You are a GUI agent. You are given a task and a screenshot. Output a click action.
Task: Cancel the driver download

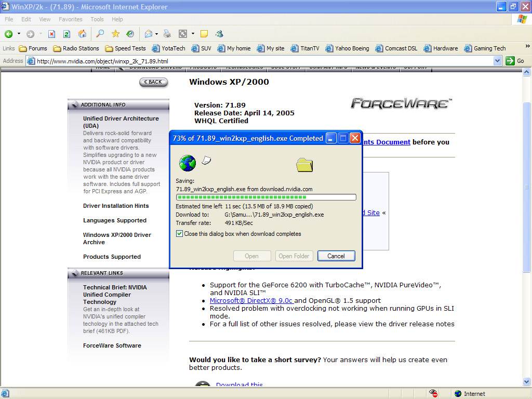point(336,256)
